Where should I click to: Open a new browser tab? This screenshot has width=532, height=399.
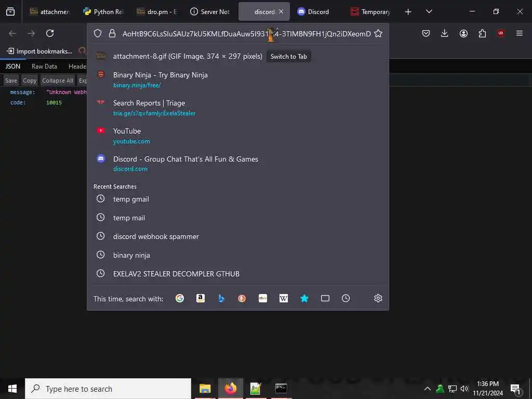click(x=408, y=12)
